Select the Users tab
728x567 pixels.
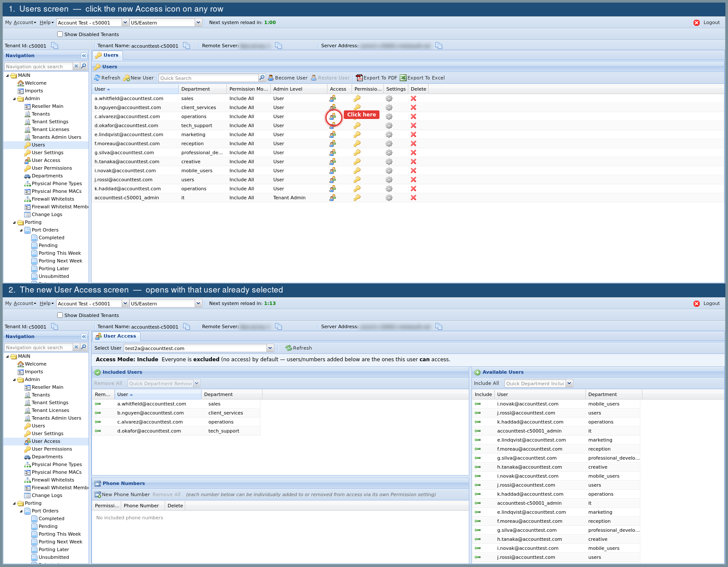click(x=107, y=55)
